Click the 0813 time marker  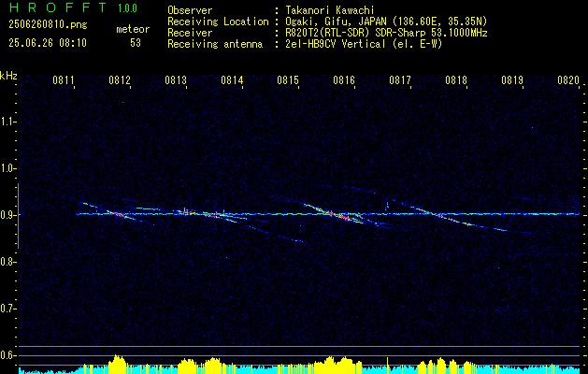(x=176, y=80)
